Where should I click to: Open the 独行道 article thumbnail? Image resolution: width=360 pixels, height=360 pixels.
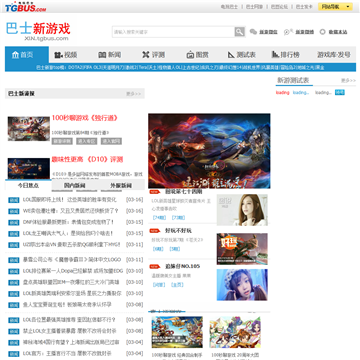tap(29, 129)
